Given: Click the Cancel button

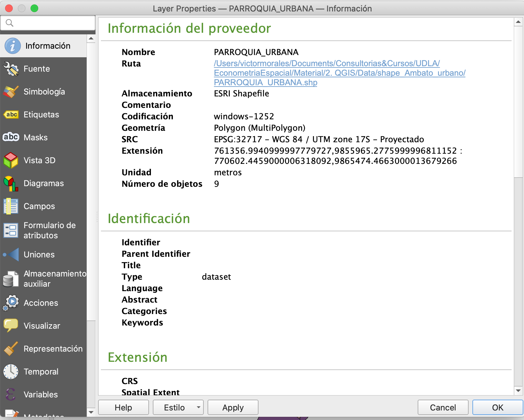Looking at the screenshot, I should click(443, 408).
